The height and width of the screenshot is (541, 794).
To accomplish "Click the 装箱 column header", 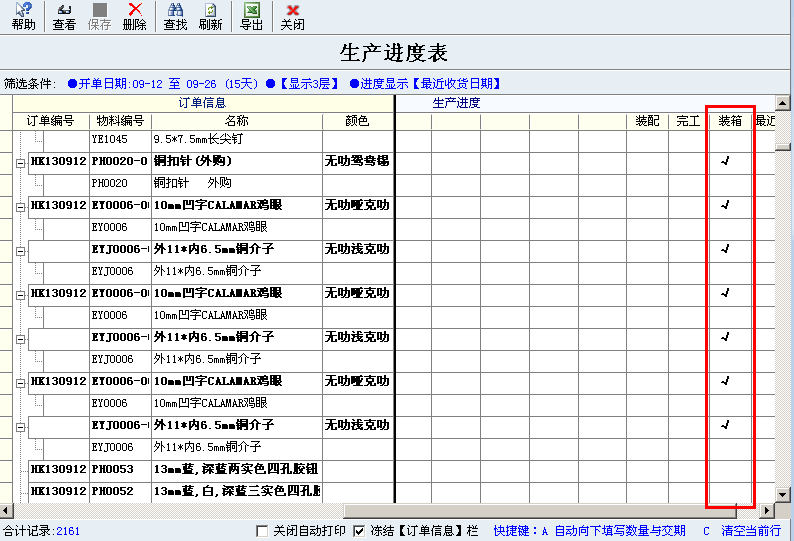I will coord(730,121).
